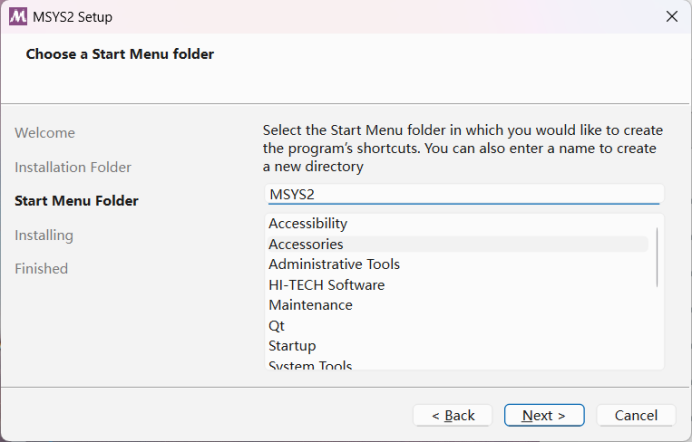Choose the Startup folder entry
Image resolution: width=692 pixels, height=443 pixels.
click(x=458, y=346)
